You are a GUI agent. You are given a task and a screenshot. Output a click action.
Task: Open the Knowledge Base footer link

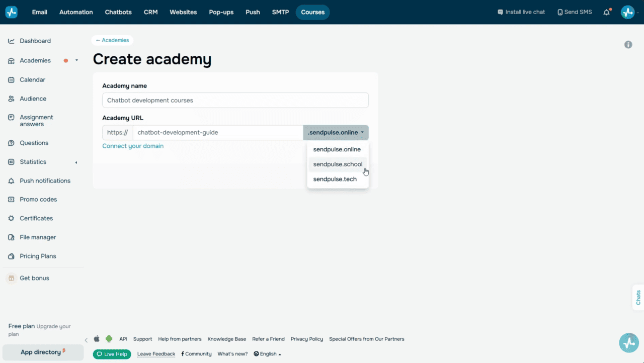[227, 339]
